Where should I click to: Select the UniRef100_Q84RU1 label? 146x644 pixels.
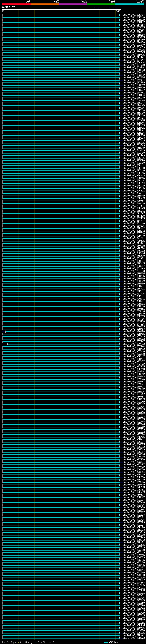pyautogui.click(x=133, y=289)
